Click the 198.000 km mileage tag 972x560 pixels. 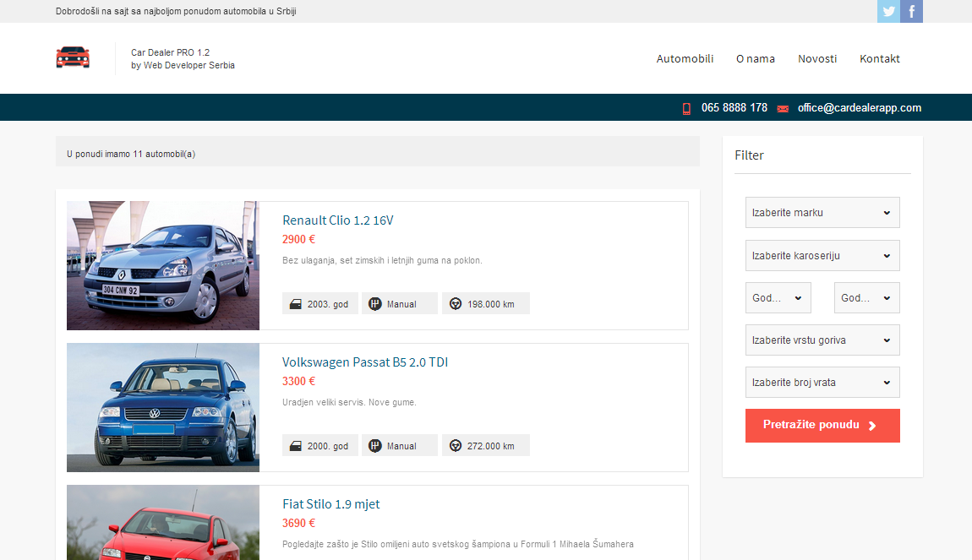click(x=486, y=304)
